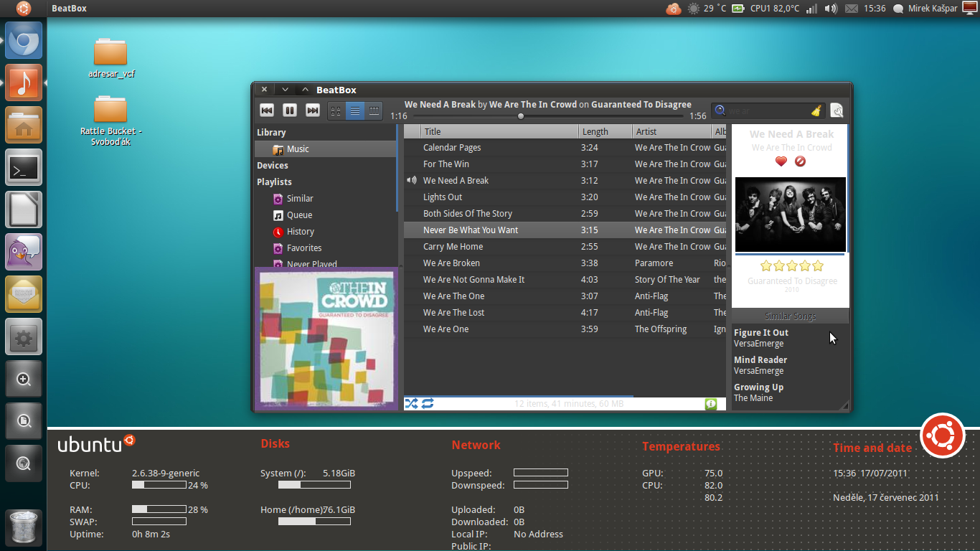
Task: Open the mail client envelope dock icon
Action: point(24,294)
